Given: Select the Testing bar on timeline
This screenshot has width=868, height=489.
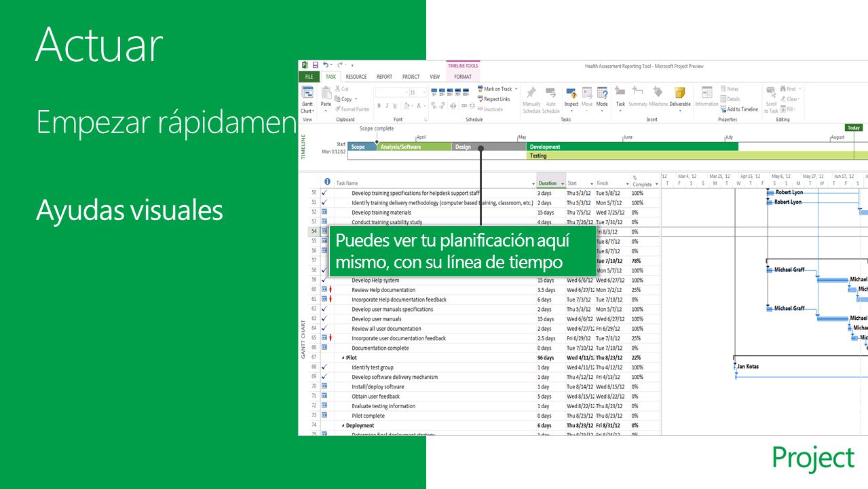Looking at the screenshot, I should [697, 156].
